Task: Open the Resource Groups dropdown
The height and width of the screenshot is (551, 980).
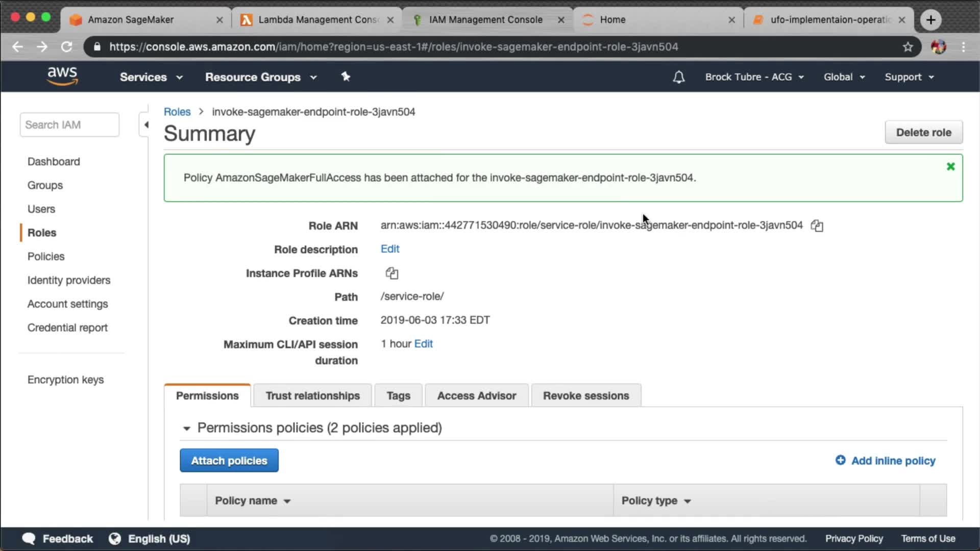Action: pyautogui.click(x=260, y=77)
